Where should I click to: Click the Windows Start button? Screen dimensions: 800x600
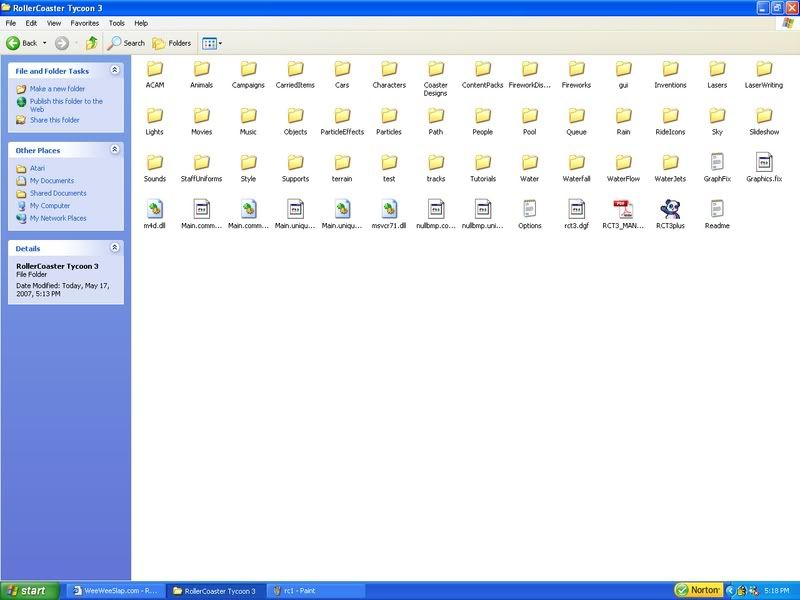[30, 591]
